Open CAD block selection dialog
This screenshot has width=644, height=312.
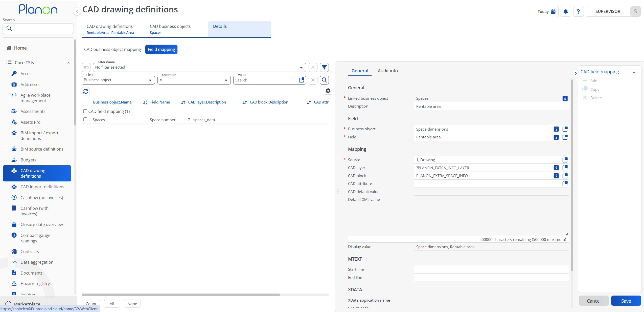coord(565,176)
